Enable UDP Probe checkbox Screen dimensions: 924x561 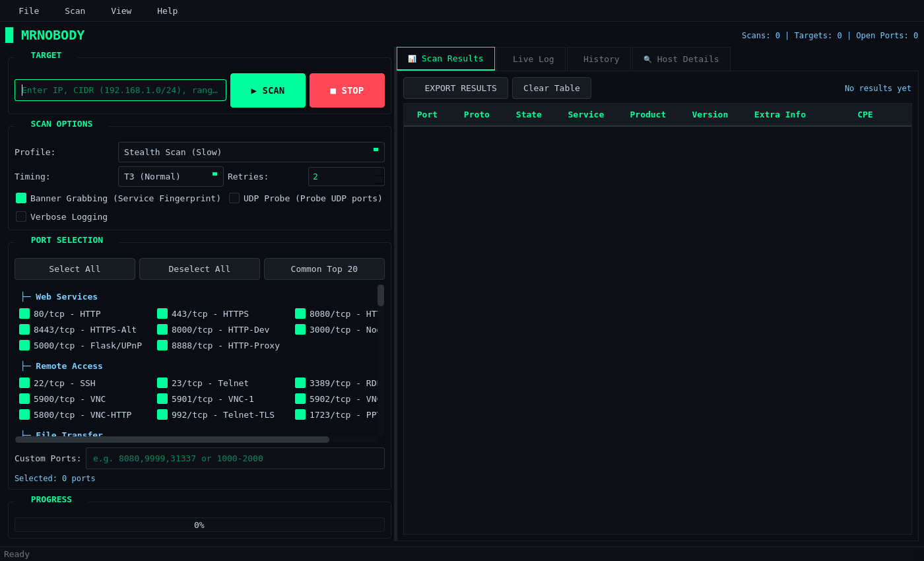[x=234, y=198]
